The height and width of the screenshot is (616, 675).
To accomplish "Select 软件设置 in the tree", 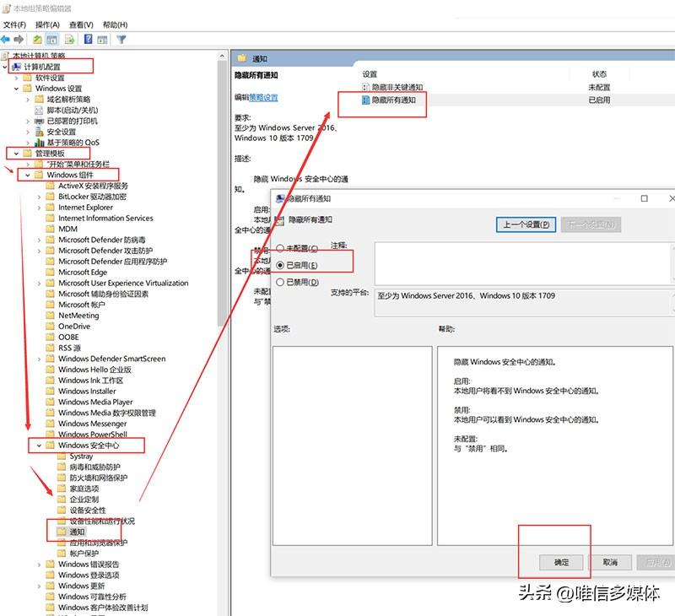I will pyautogui.click(x=50, y=78).
